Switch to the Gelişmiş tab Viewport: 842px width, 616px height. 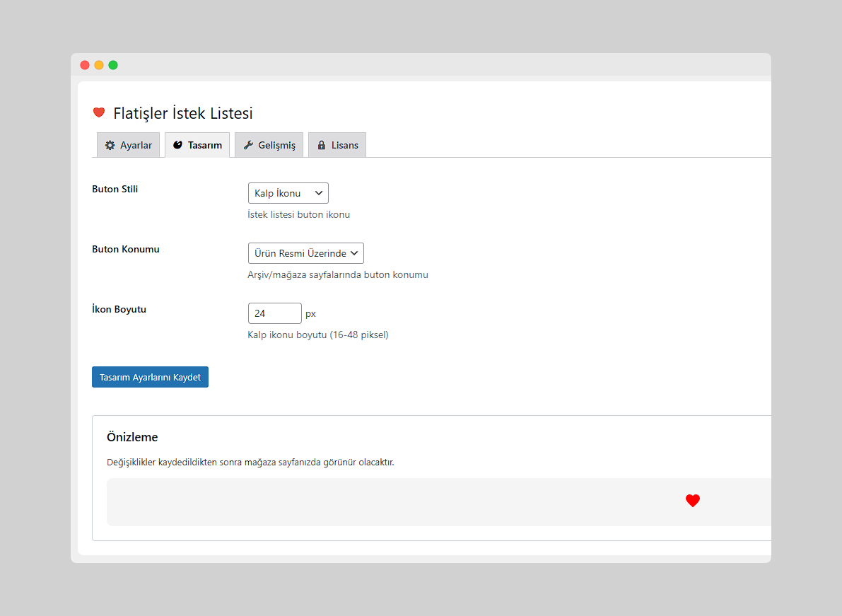[269, 145]
